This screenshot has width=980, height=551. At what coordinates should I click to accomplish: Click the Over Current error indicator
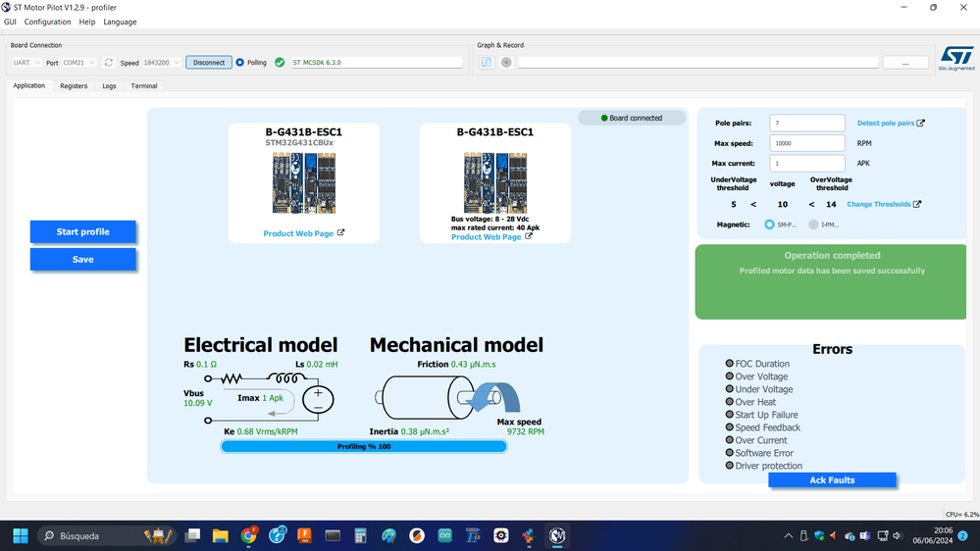729,440
